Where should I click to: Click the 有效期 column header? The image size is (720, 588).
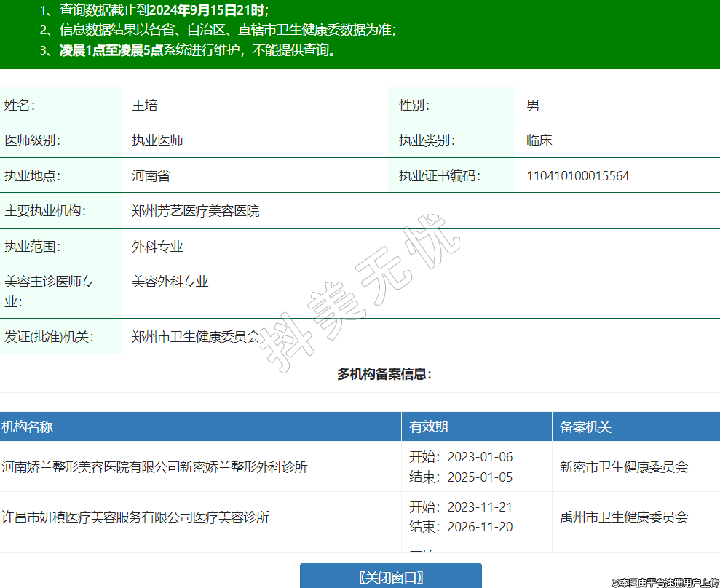(x=429, y=427)
